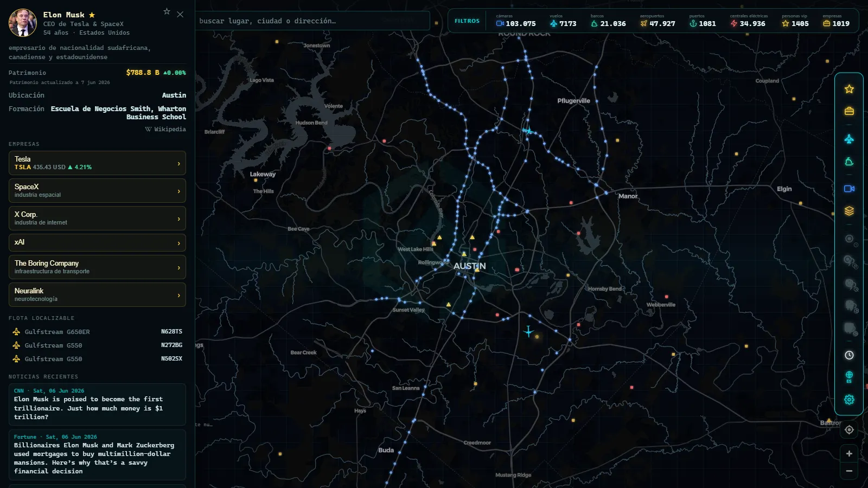Expand The Boring Company row chevron
The image size is (868, 488).
(179, 267)
